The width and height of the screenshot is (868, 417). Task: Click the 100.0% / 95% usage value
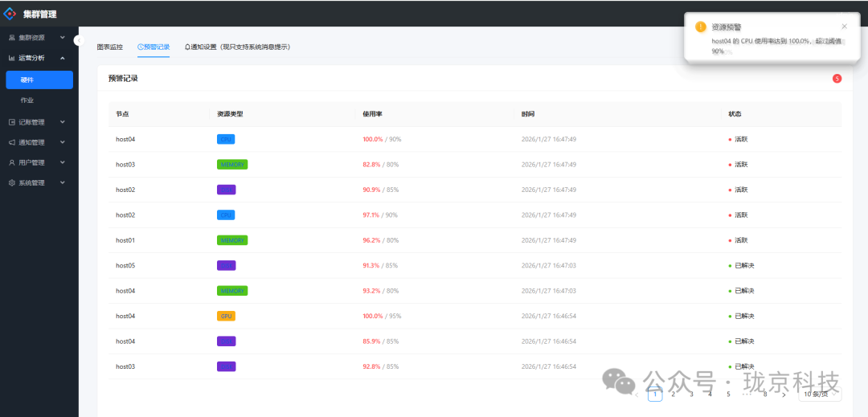(382, 317)
